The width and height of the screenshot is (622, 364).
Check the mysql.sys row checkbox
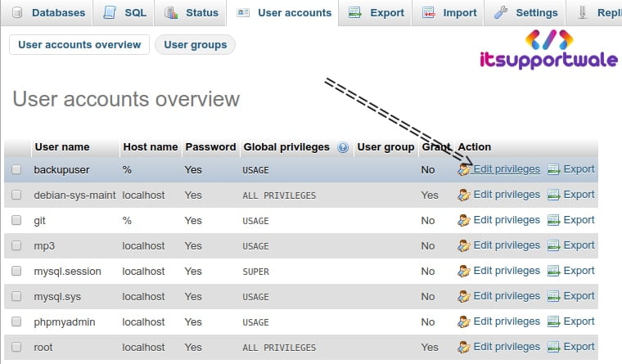click(16, 296)
